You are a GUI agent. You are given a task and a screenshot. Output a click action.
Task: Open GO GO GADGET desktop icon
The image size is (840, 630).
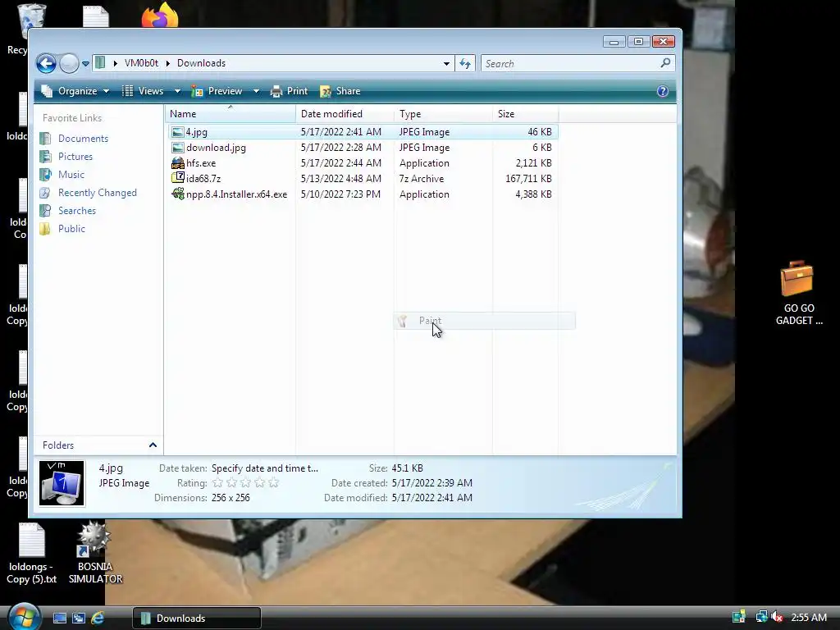tap(798, 293)
